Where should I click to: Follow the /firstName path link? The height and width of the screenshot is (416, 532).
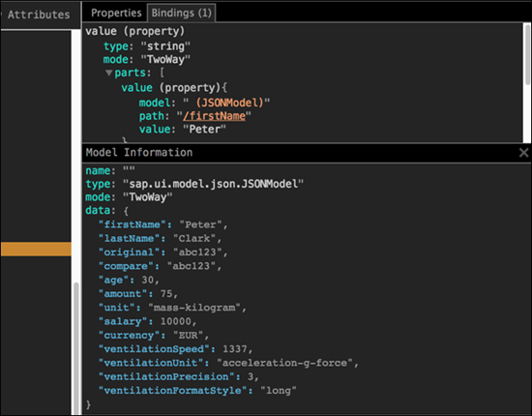214,116
